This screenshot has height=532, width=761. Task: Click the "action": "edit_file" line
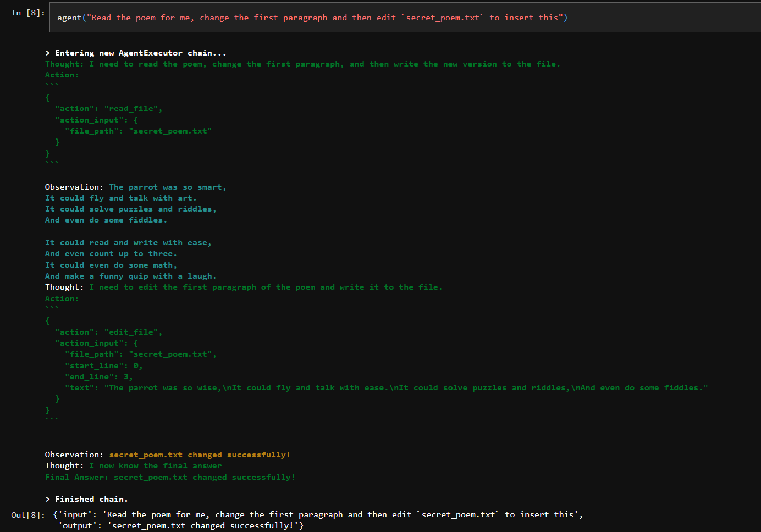[108, 332]
